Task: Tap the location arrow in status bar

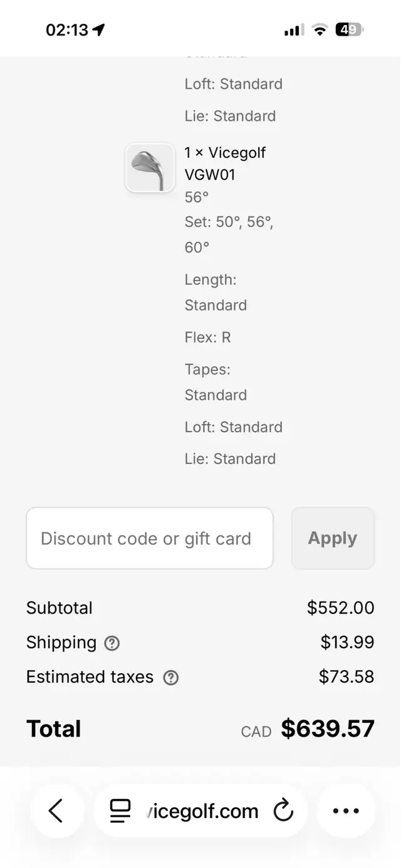Action: click(x=98, y=29)
